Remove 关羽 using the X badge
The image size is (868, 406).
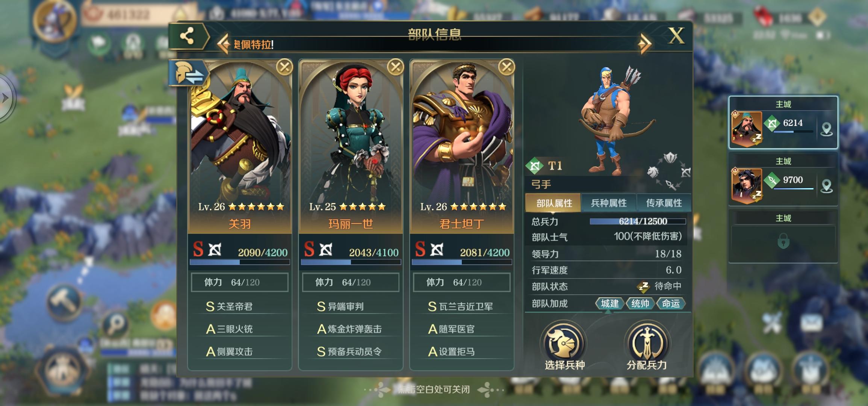coord(284,67)
